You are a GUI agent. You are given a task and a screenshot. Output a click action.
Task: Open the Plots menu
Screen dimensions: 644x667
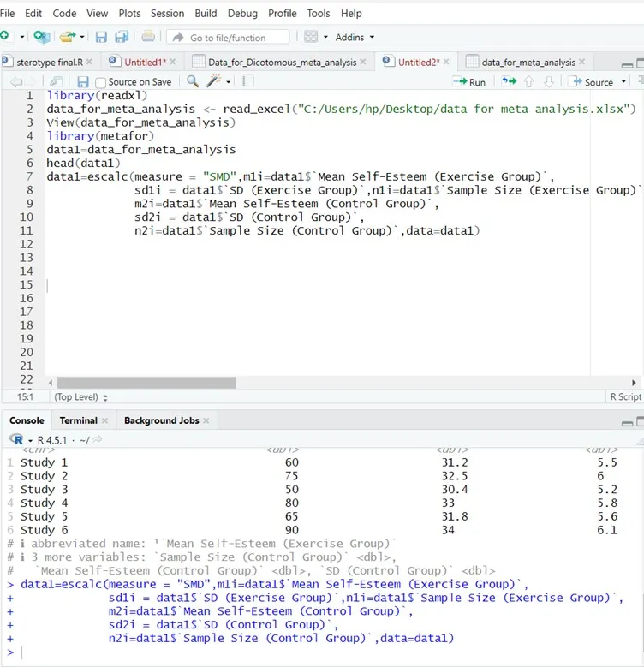coord(129,14)
